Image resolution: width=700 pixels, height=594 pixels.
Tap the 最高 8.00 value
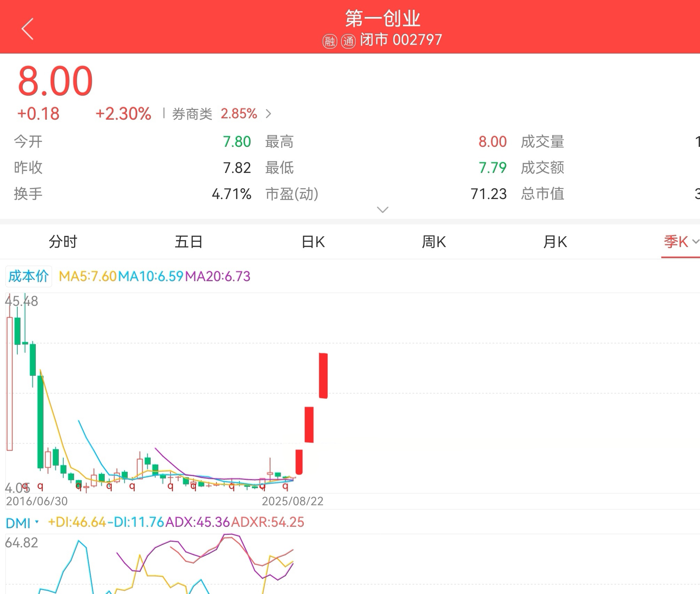coord(493,142)
